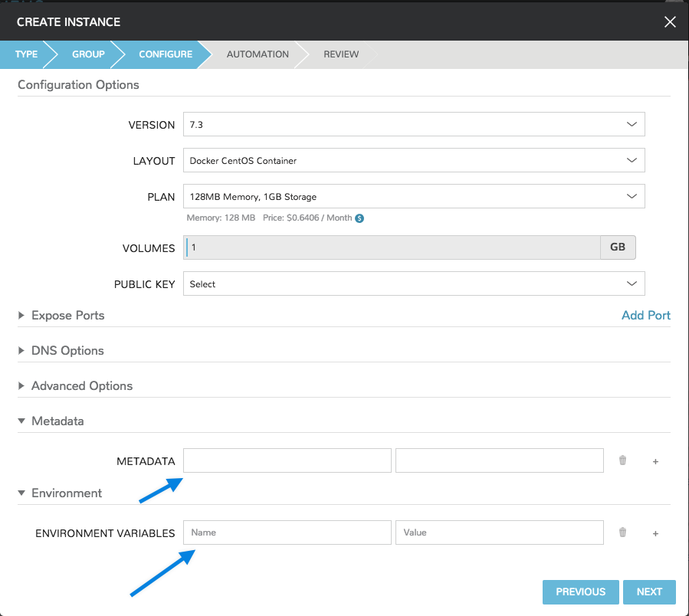Switch to the TYPE wizard step
Viewport: 689px width, 616px height.
click(25, 54)
